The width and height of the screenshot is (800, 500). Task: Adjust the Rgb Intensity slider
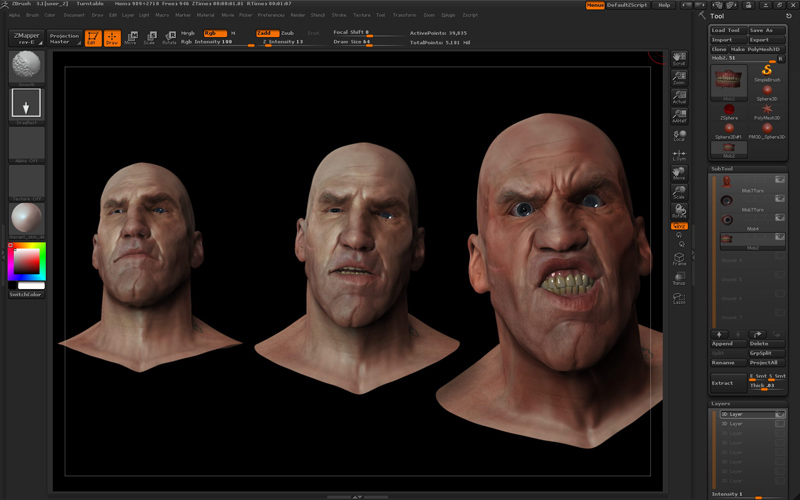217,42
